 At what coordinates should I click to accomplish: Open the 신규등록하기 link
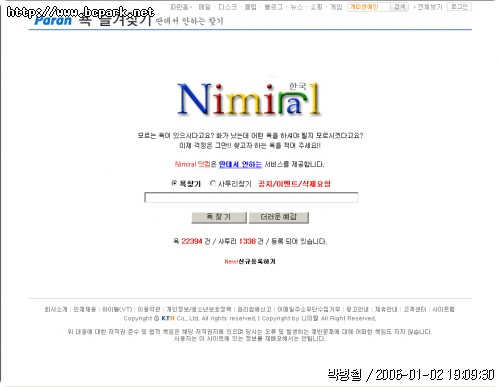[x=257, y=261]
